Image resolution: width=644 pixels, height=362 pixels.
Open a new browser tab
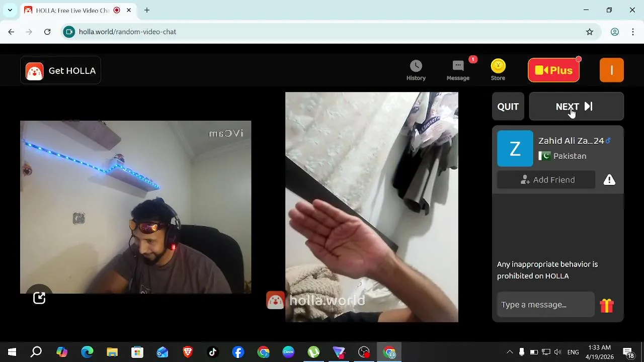[147, 10]
